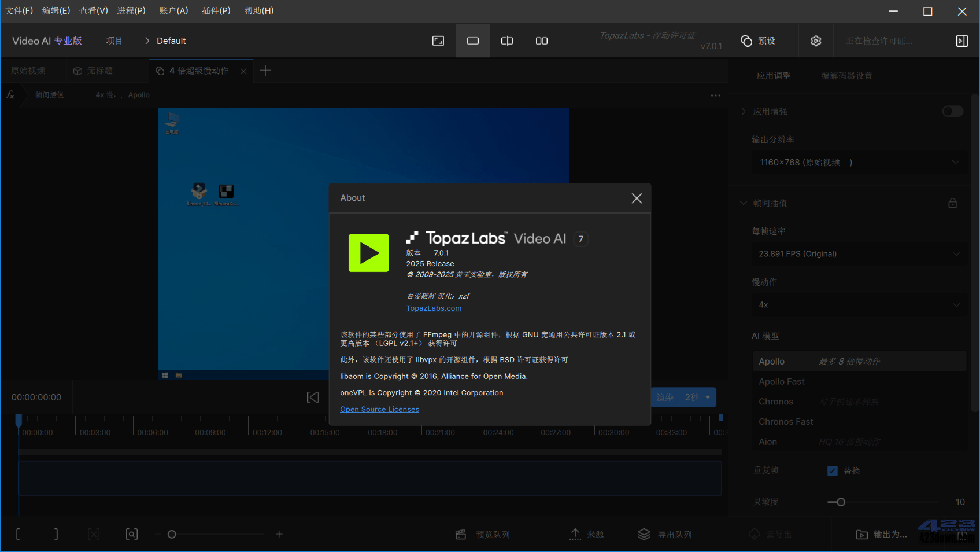The width and height of the screenshot is (980, 552).
Task: Expand the 应用增强 section chevron
Action: click(x=744, y=111)
